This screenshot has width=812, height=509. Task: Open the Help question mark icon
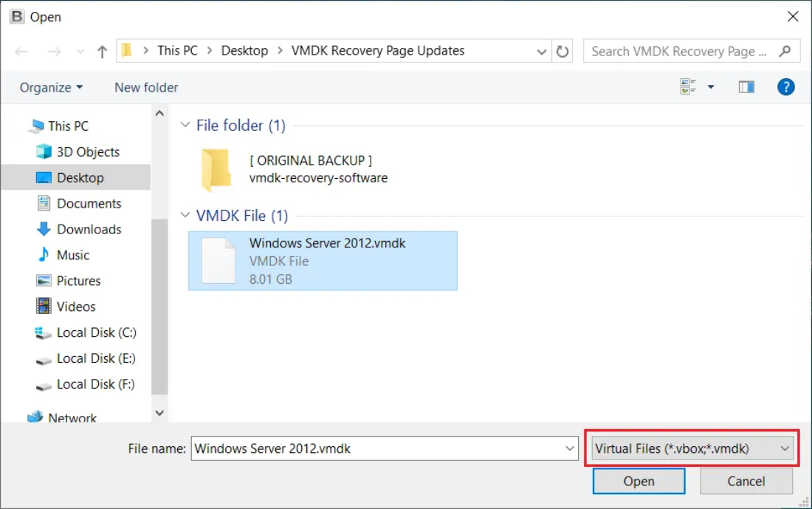click(785, 86)
